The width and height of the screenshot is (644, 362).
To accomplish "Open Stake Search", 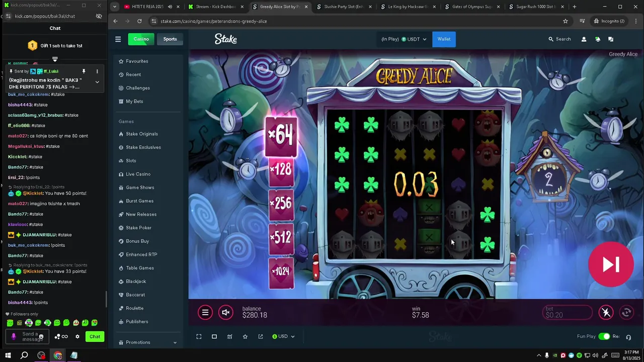I will [x=559, y=39].
